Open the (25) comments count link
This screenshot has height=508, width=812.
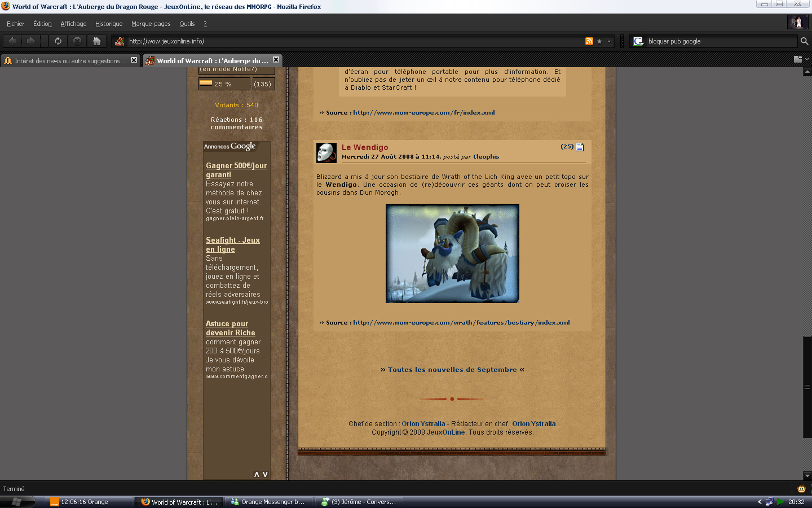[567, 146]
